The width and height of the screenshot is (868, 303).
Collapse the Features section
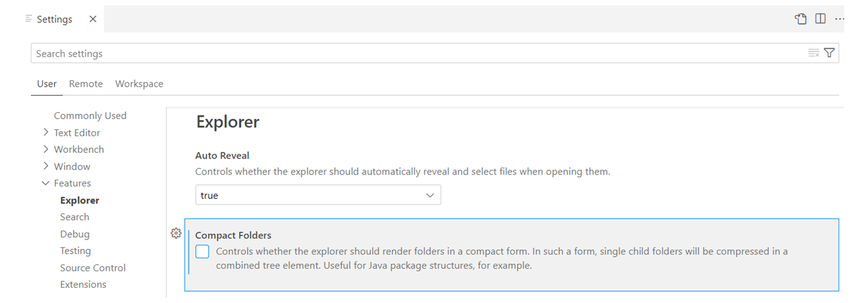tap(46, 183)
